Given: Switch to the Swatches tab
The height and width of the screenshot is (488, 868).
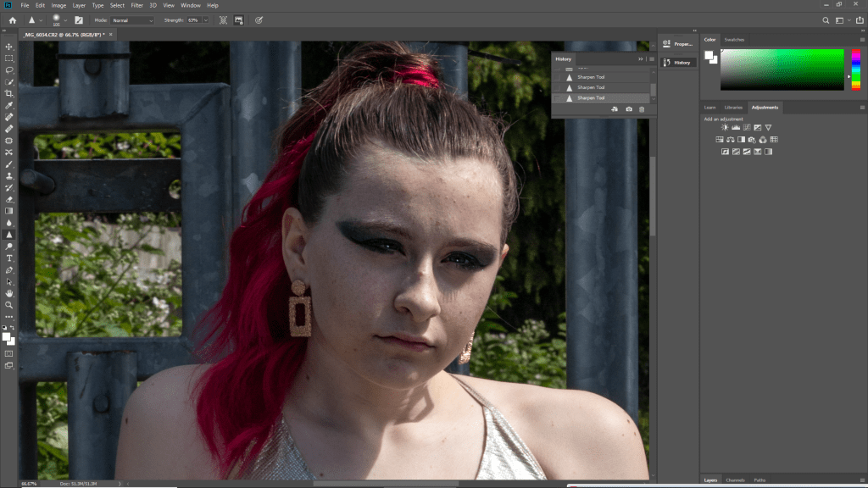Looking at the screenshot, I should (x=734, y=40).
